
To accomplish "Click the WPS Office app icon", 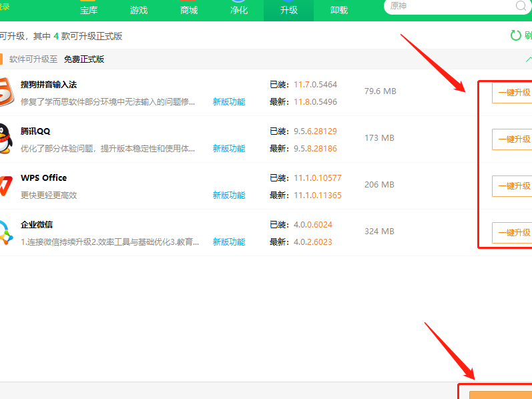I will pyautogui.click(x=6, y=186).
